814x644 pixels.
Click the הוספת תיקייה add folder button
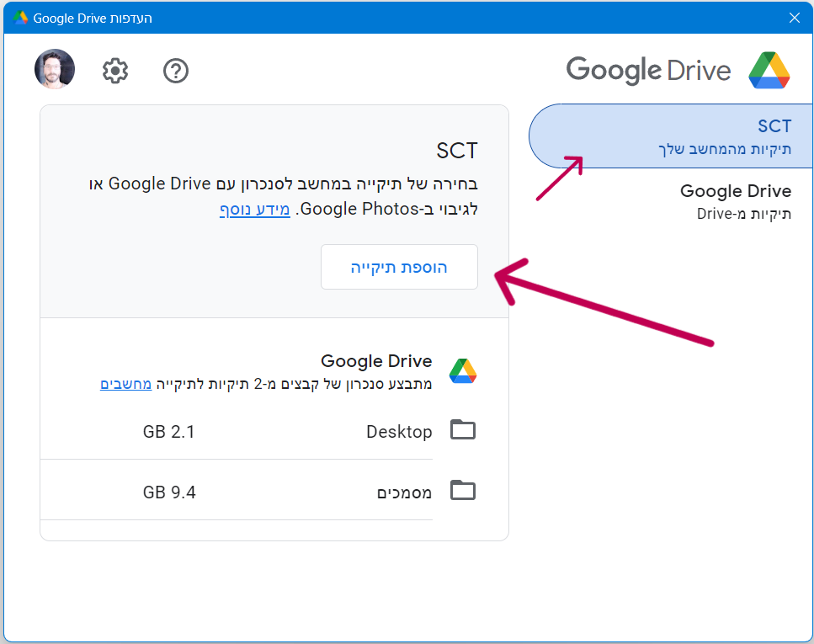pos(399,267)
